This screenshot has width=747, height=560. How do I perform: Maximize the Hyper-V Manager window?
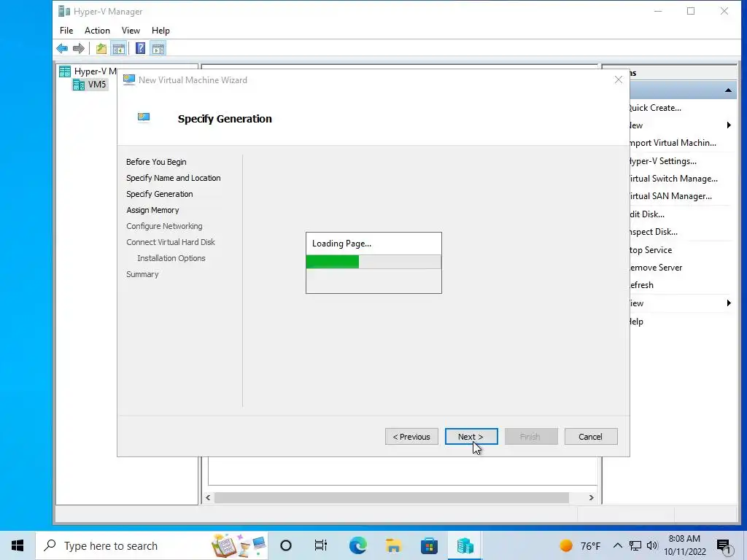pos(691,11)
